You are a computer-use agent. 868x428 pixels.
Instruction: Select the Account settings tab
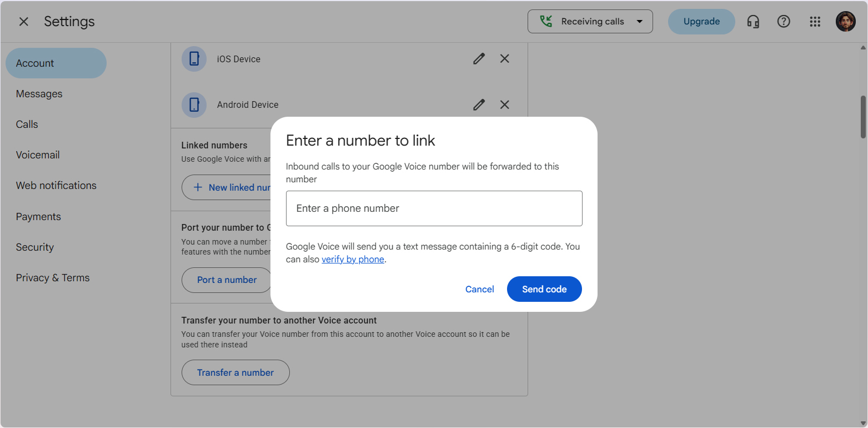pyautogui.click(x=56, y=63)
